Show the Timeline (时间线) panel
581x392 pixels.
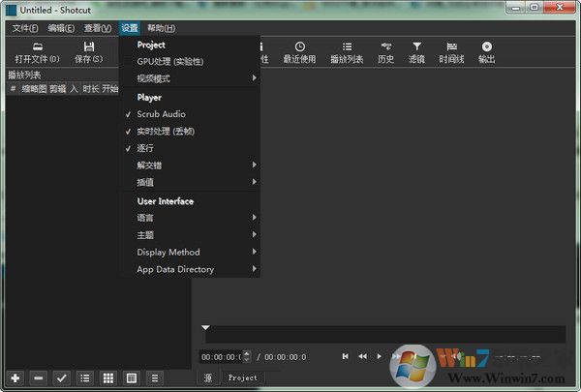[x=451, y=51]
